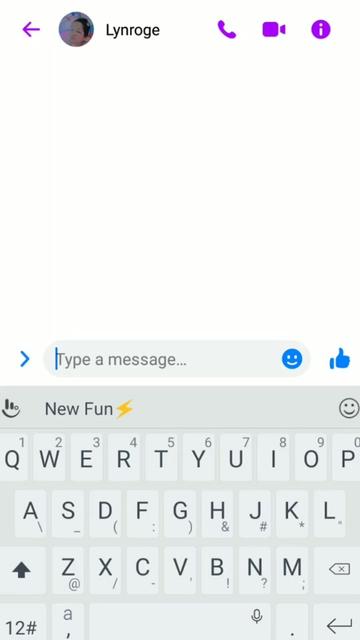Tap the Lynroge contact name
The image size is (360, 640).
(133, 30)
